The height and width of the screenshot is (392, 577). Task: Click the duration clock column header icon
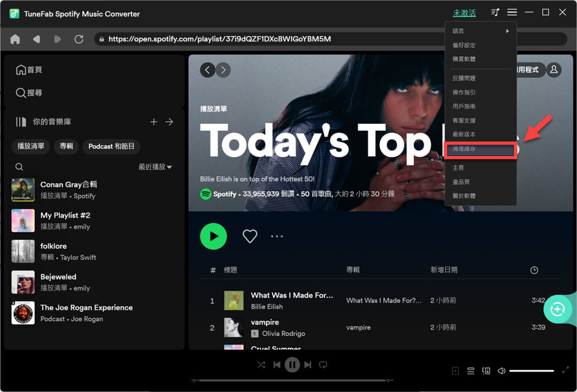(x=534, y=270)
